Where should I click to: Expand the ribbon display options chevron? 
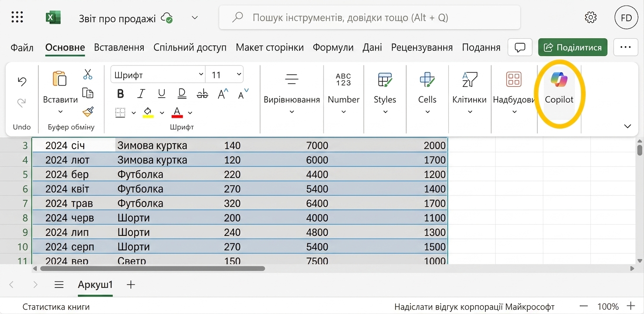click(627, 126)
